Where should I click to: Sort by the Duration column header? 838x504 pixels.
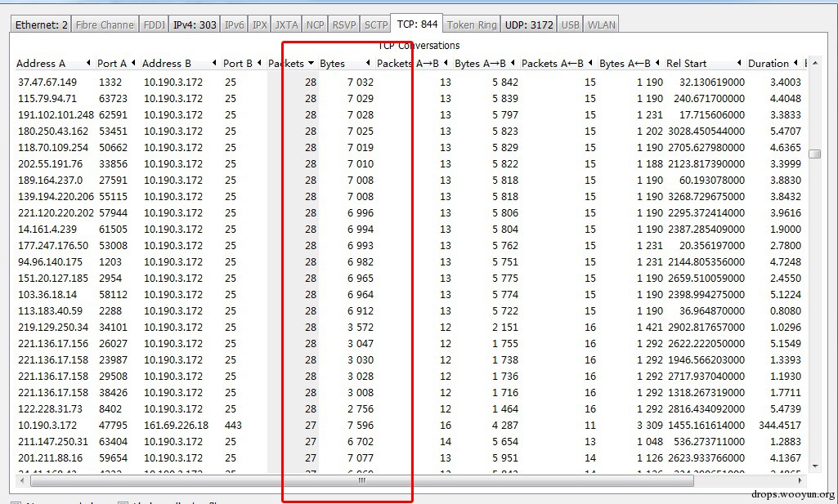point(773,64)
